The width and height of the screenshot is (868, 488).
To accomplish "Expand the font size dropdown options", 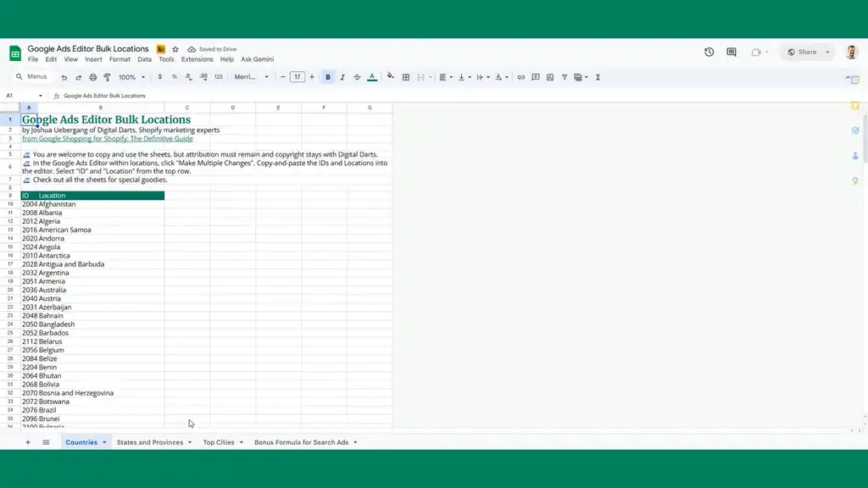I will [298, 77].
